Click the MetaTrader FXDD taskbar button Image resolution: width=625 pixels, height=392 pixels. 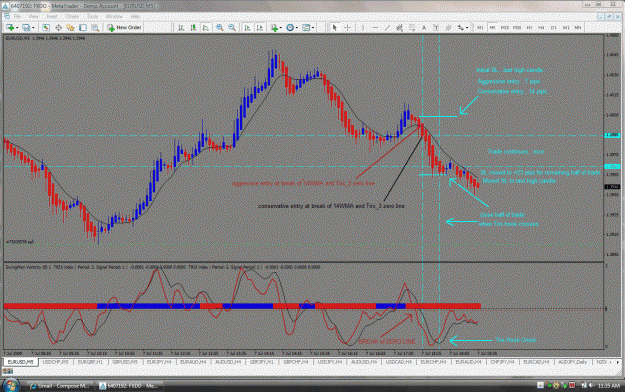coord(130,386)
